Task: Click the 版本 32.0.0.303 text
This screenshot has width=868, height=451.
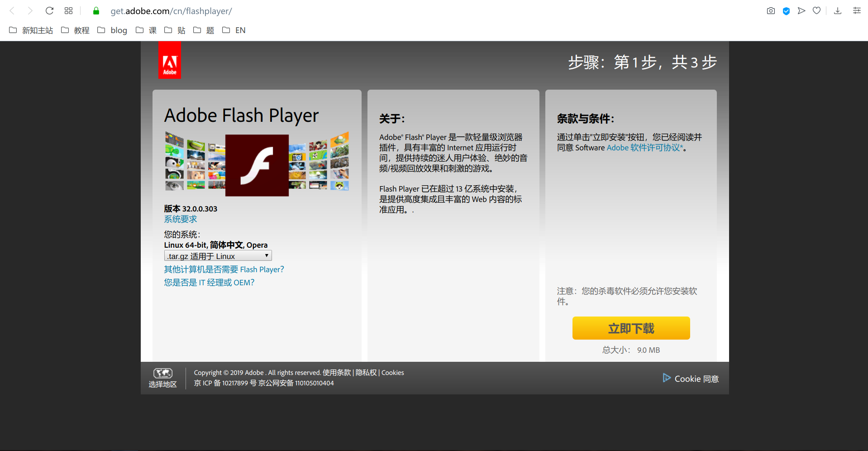Action: click(x=191, y=209)
